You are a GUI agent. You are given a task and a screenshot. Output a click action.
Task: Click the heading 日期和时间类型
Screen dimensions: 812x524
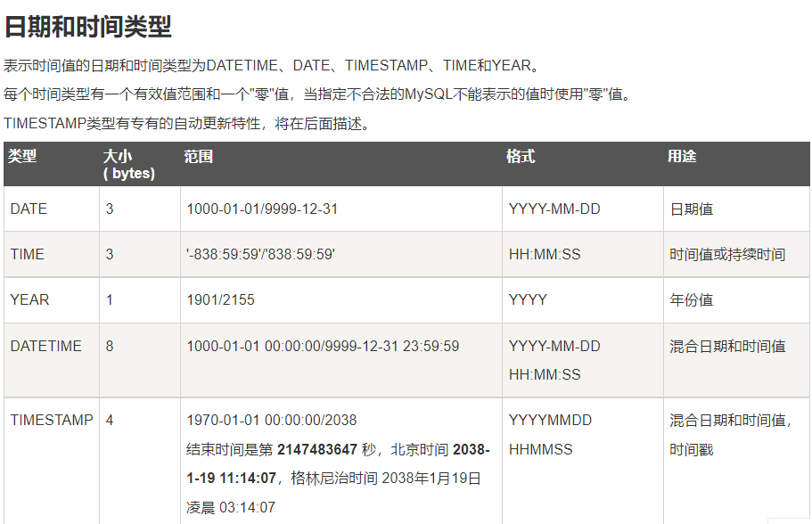[x=87, y=27]
